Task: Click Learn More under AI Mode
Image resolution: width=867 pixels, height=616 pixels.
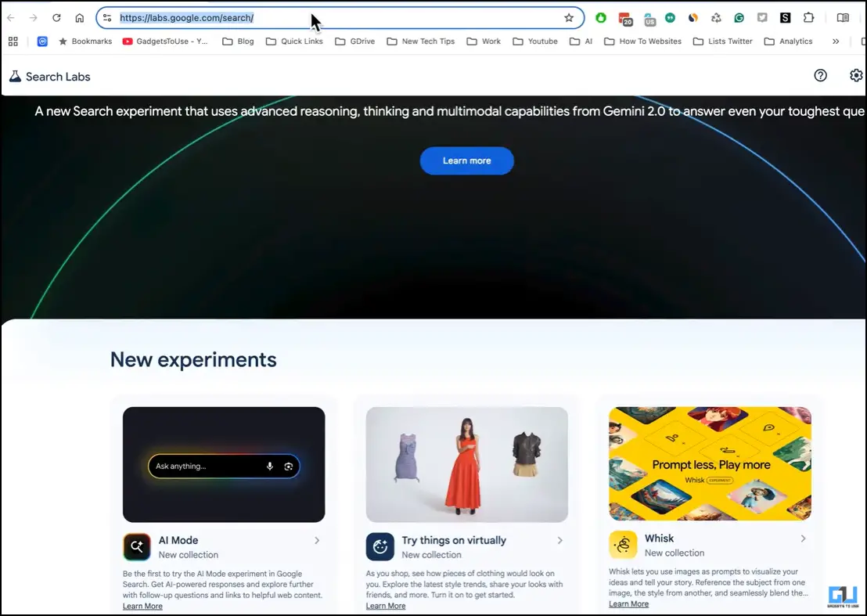Action: pyautogui.click(x=142, y=606)
